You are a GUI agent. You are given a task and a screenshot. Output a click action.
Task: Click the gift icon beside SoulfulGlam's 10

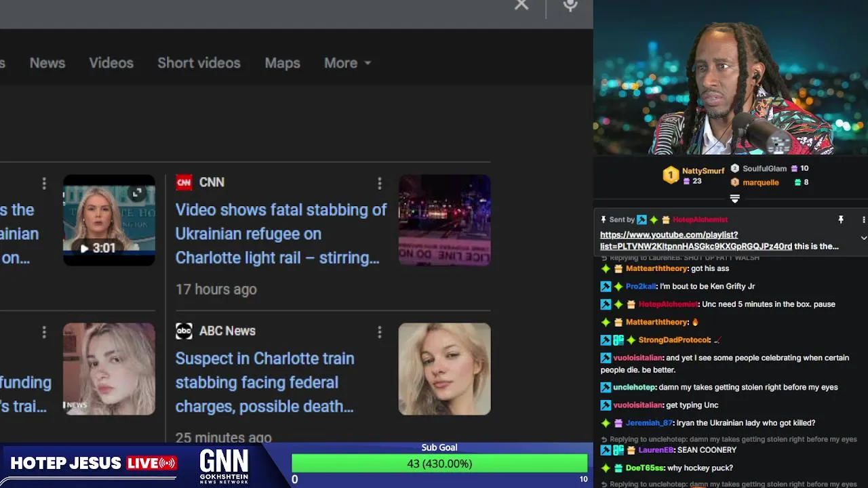[x=794, y=169]
